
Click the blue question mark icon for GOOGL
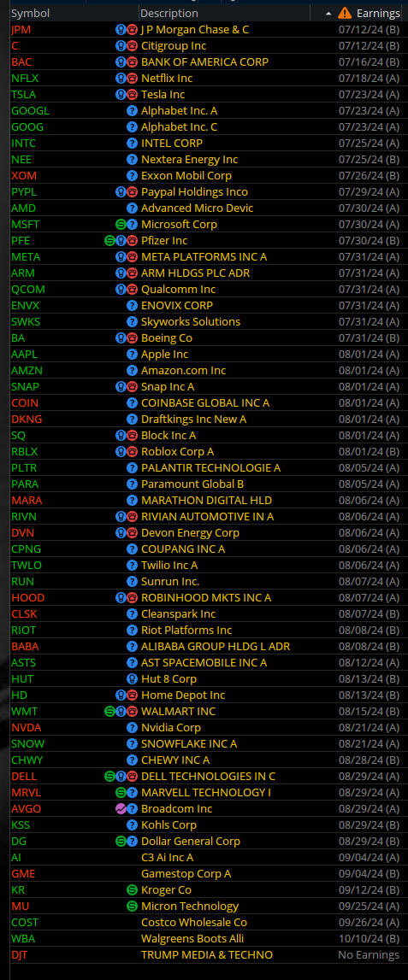pyautogui.click(x=132, y=110)
